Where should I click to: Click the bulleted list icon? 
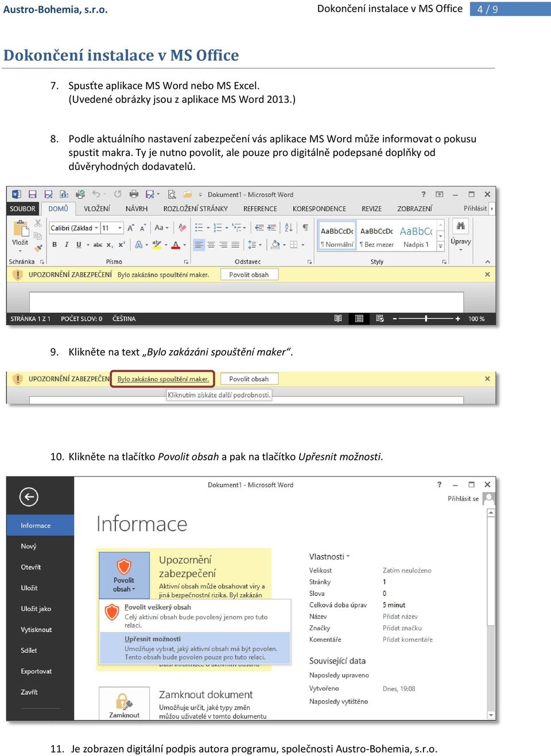(x=199, y=228)
